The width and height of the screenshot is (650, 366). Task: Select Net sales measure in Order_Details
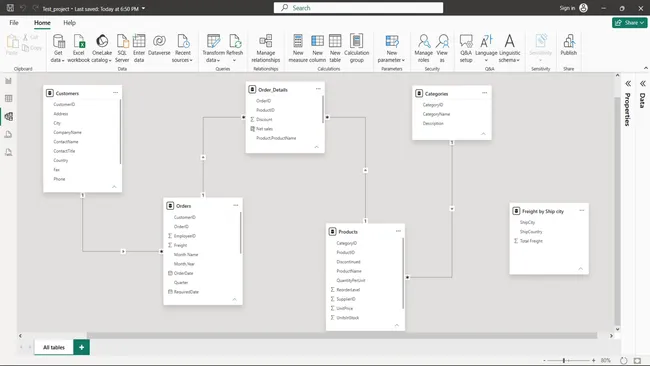point(264,129)
